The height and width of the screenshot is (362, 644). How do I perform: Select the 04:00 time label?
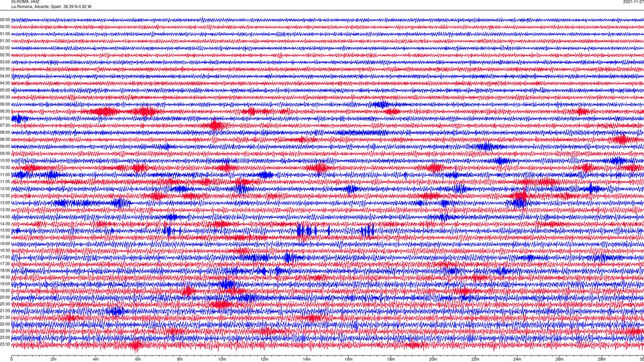coord(5,76)
